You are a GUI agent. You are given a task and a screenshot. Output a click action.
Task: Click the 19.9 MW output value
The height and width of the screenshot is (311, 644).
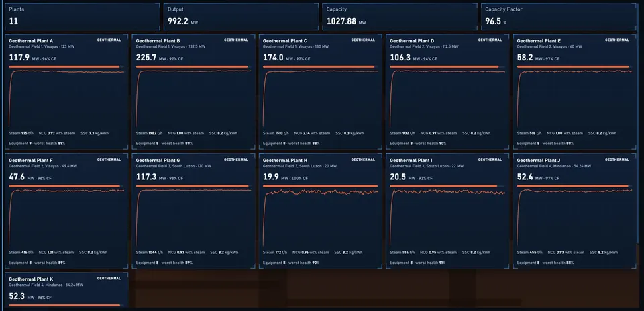coord(271,177)
